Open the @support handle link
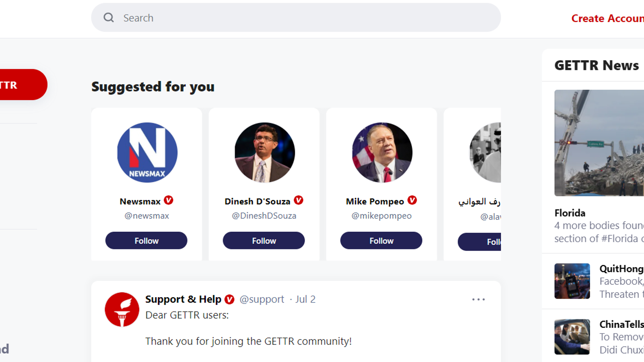The height and width of the screenshot is (362, 644). point(262,299)
